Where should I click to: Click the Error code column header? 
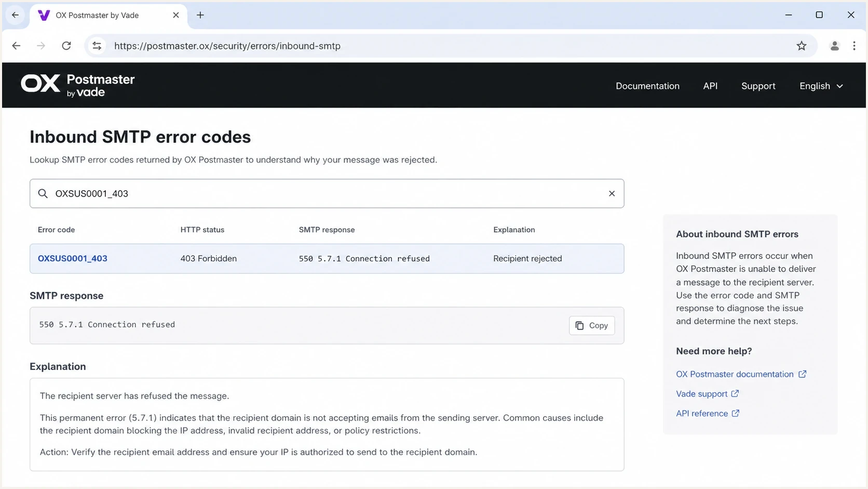pos(56,230)
